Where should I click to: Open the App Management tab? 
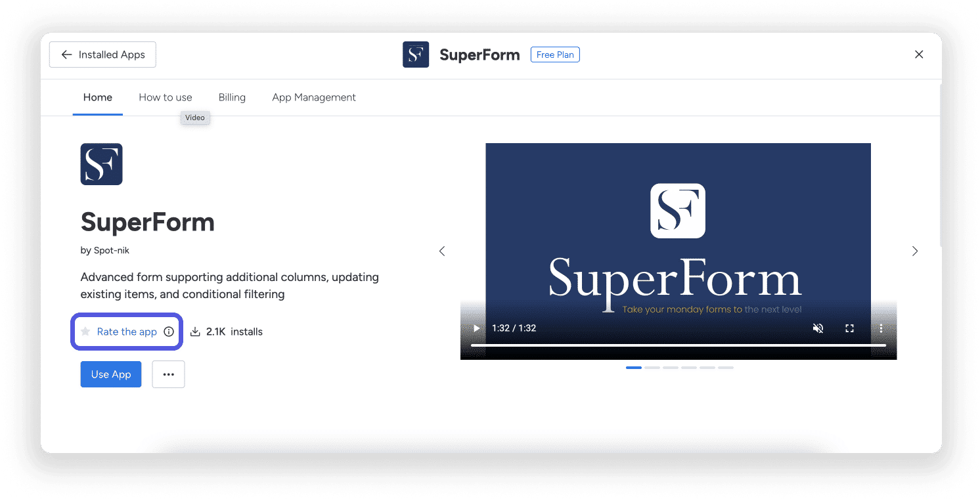click(x=314, y=97)
